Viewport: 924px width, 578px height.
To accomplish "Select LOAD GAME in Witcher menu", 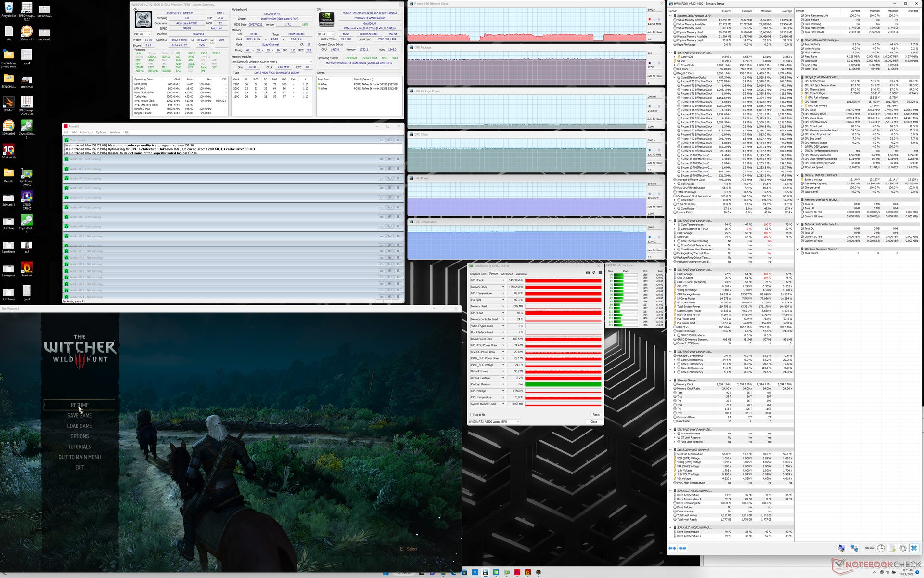I will click(x=79, y=426).
